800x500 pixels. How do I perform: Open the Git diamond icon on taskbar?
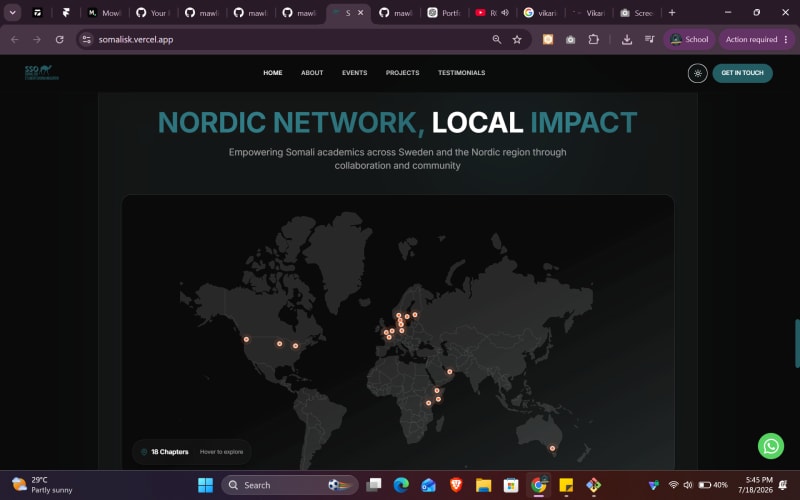pyautogui.click(x=593, y=485)
